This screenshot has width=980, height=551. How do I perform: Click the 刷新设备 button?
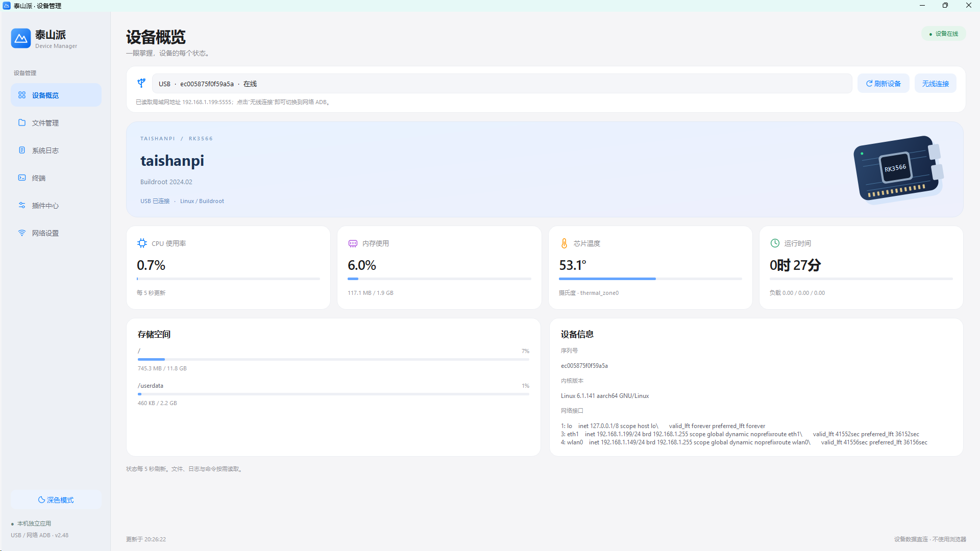(x=883, y=84)
